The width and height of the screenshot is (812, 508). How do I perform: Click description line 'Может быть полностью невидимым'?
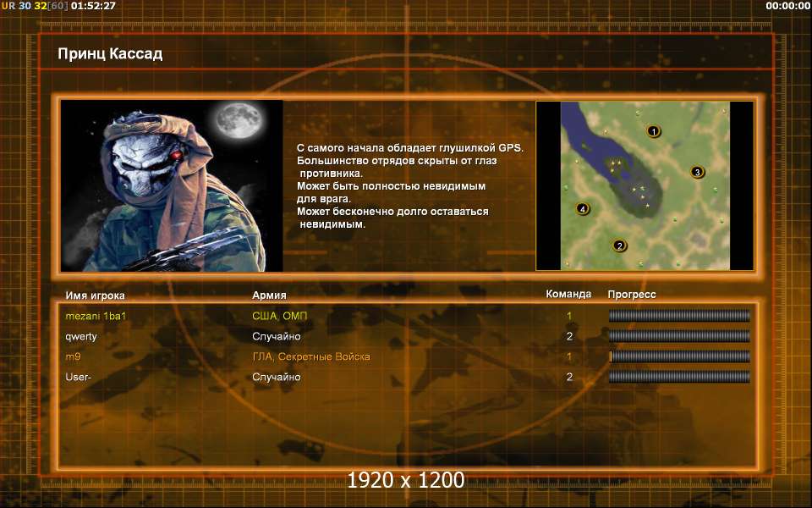pyautogui.click(x=391, y=186)
